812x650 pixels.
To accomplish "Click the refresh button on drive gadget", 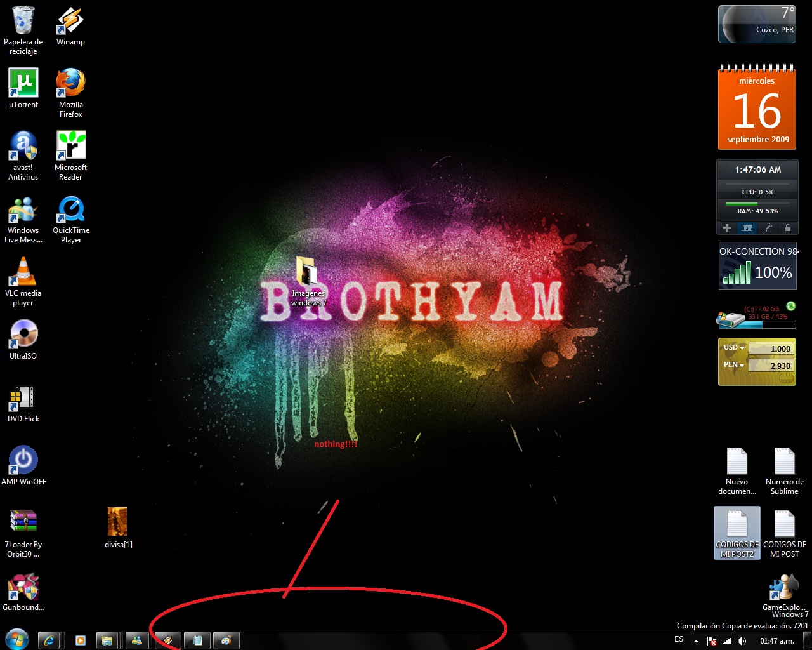I will (x=790, y=306).
